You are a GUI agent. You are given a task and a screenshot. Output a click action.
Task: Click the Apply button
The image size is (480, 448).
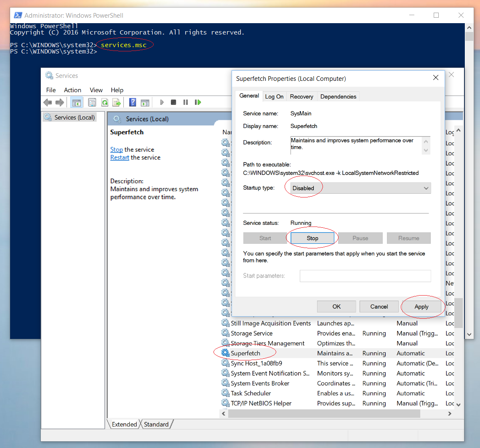(x=421, y=307)
